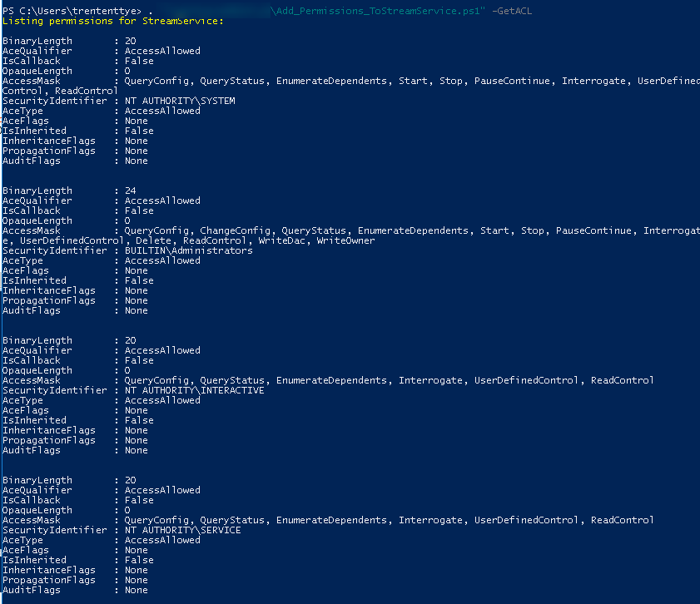This screenshot has height=604, width=700.
Task: Click the NT AUTHORITY\INTERACTIVE security identifier
Action: pyautogui.click(x=194, y=390)
